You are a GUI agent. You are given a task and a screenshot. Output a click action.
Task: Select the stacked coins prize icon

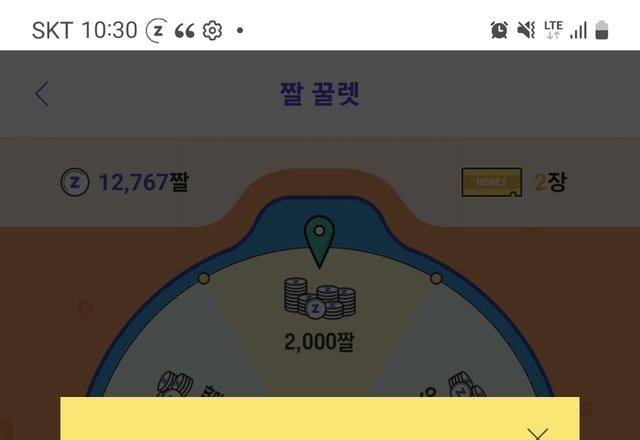(320, 298)
